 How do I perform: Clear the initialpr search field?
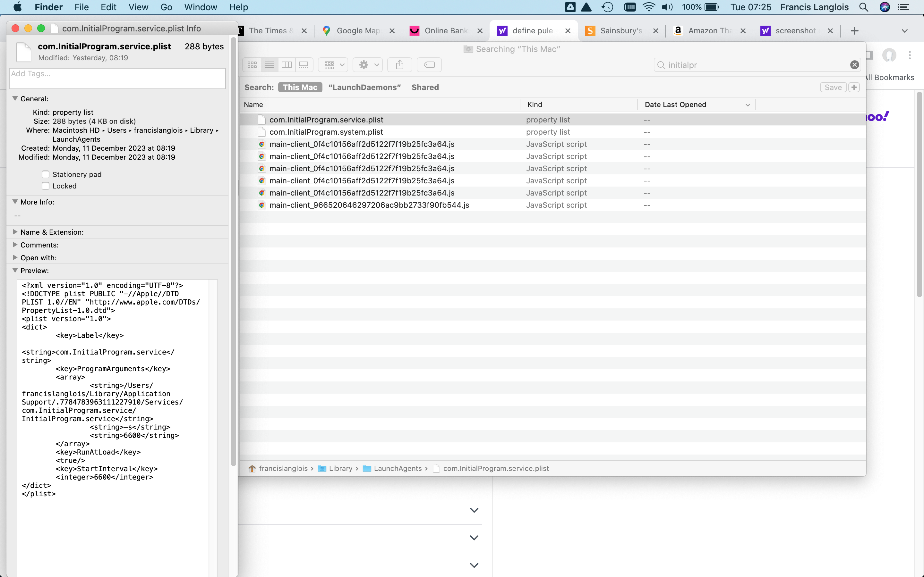click(x=854, y=64)
